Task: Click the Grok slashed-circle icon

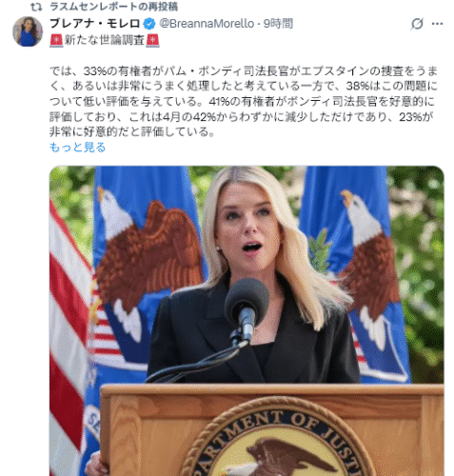Action: 417,24
